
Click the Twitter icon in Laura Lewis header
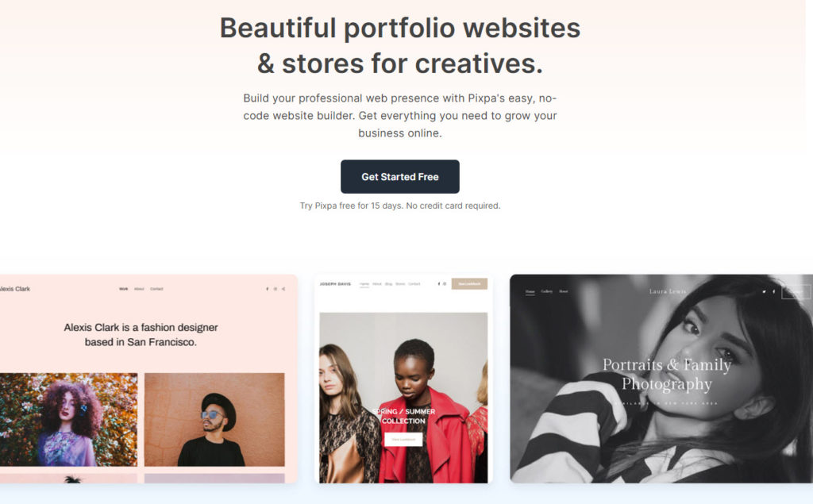pos(764,291)
